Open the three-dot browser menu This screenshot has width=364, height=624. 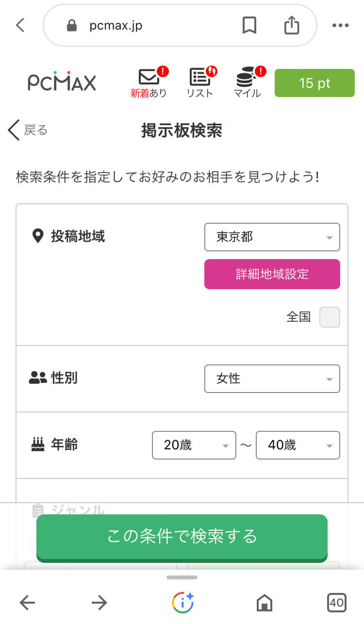(x=340, y=26)
